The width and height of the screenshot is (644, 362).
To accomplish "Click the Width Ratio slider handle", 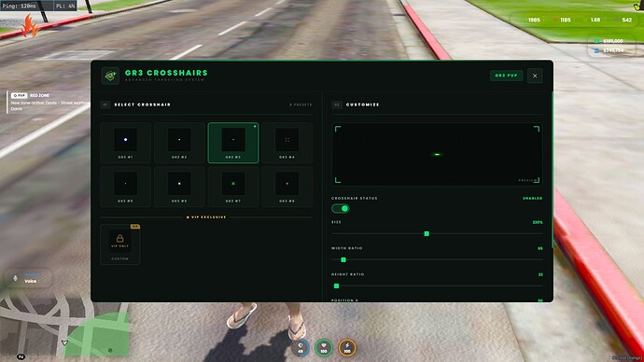I will [x=343, y=259].
